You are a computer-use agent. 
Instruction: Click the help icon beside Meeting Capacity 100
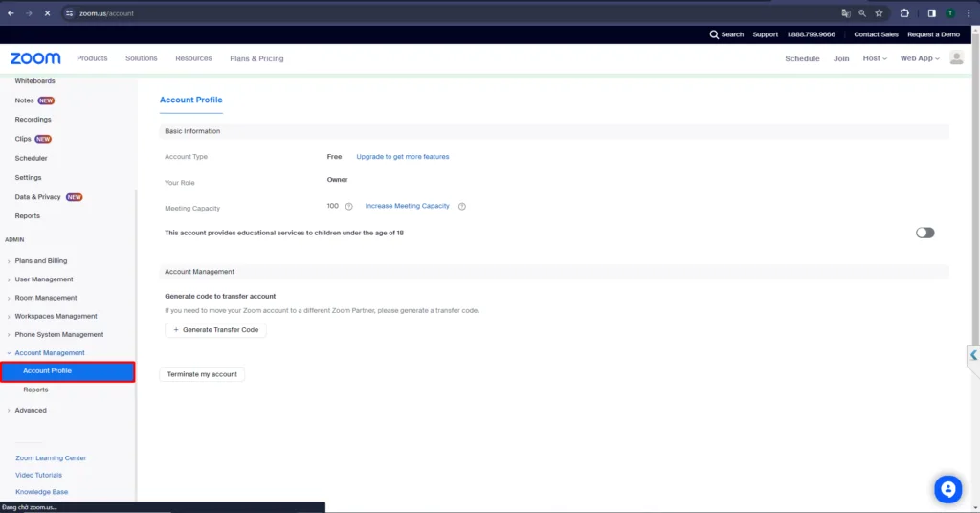click(x=349, y=207)
